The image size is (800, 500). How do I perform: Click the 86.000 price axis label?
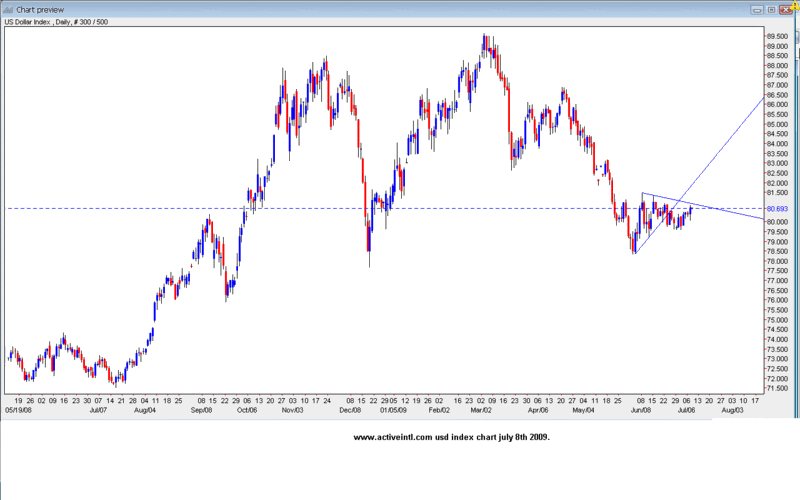click(778, 105)
